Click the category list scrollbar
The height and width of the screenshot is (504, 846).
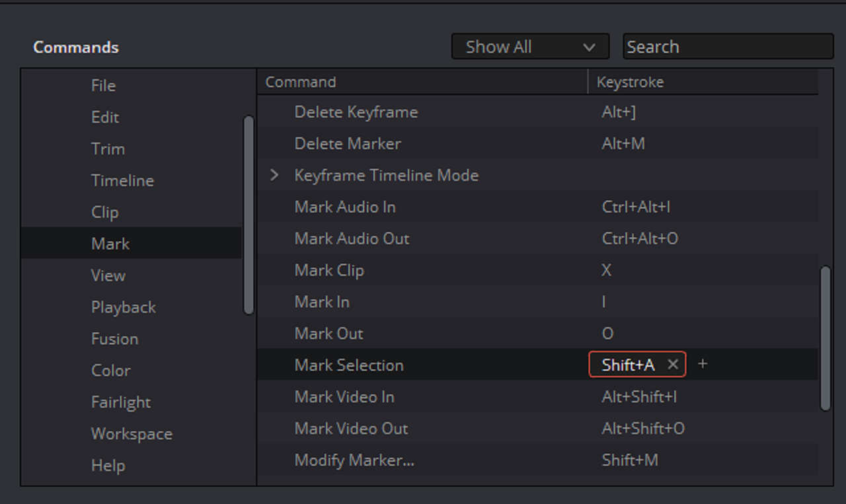click(x=249, y=215)
